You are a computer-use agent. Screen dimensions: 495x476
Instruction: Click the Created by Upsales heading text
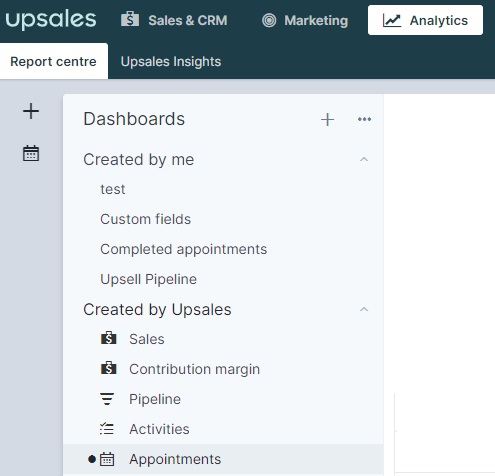[157, 309]
